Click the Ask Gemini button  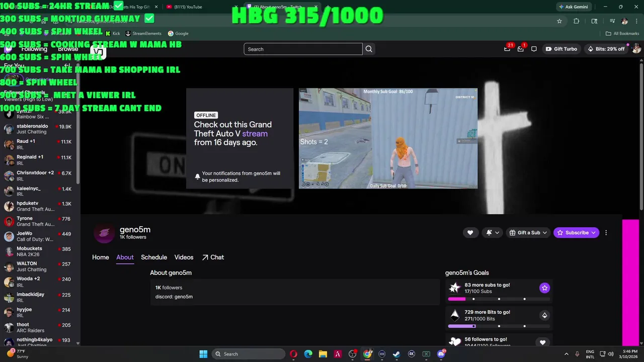575,7
